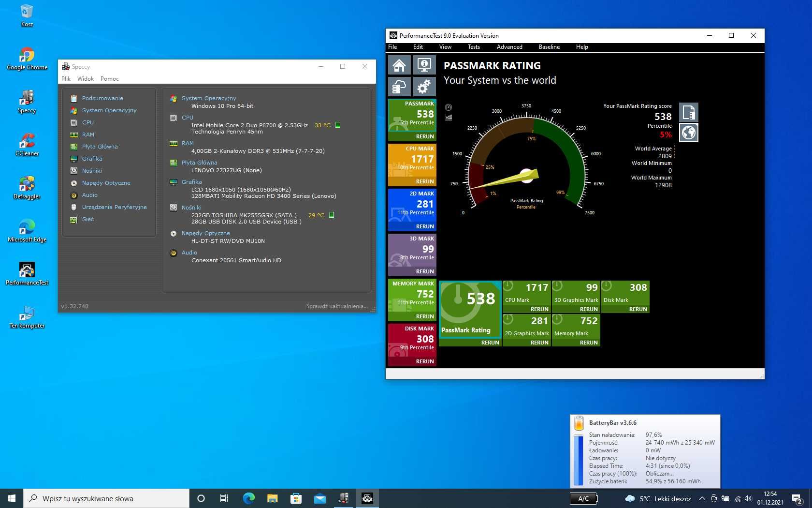The width and height of the screenshot is (812, 508).
Task: Click the BatteryBar A/C indicator on taskbar
Action: [x=583, y=498]
